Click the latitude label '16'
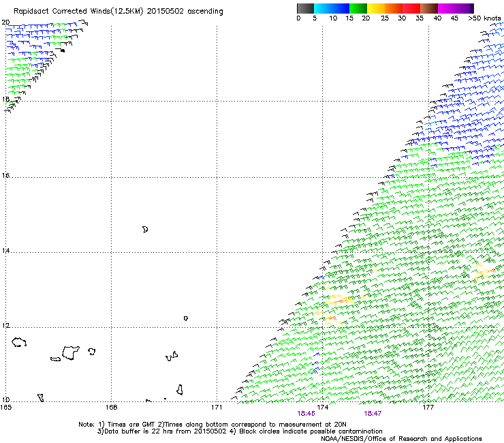The height and width of the screenshot is (443, 504). (x=5, y=176)
